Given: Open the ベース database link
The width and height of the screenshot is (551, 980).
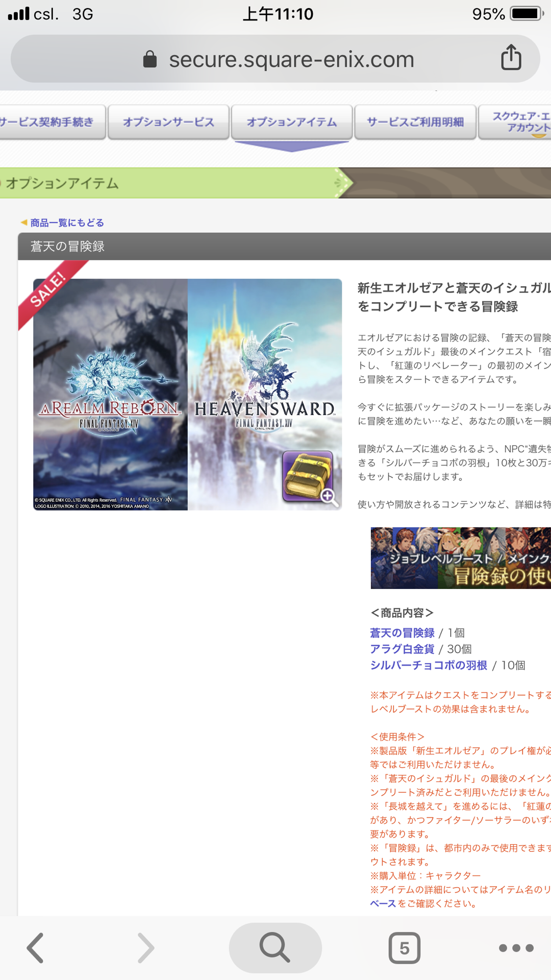Looking at the screenshot, I should pos(383,903).
